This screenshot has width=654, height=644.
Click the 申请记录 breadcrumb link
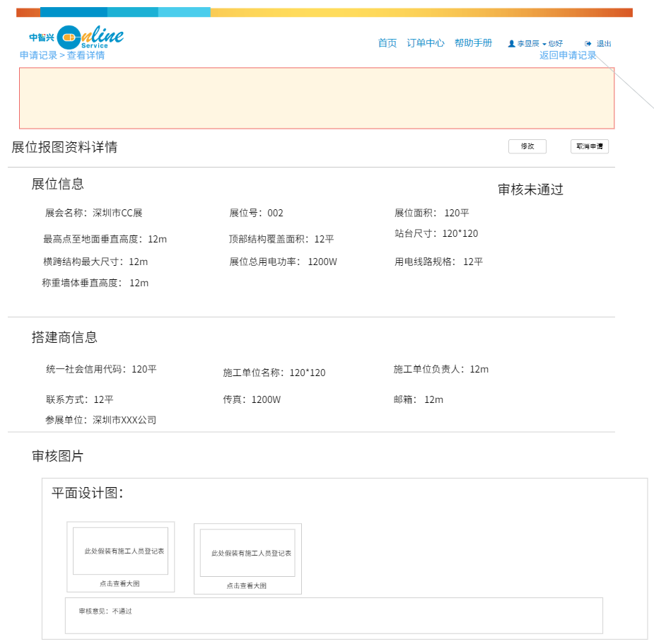[x=38, y=55]
